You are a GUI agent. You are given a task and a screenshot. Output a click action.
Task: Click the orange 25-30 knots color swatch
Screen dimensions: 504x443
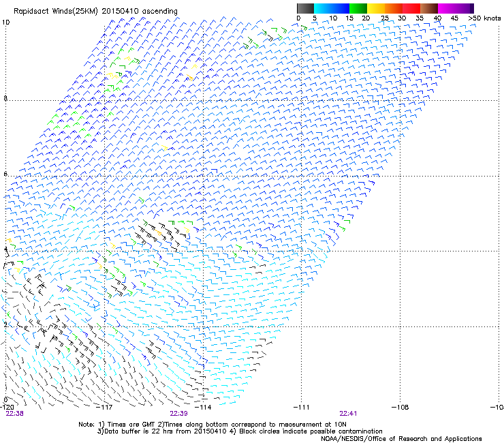pos(394,8)
